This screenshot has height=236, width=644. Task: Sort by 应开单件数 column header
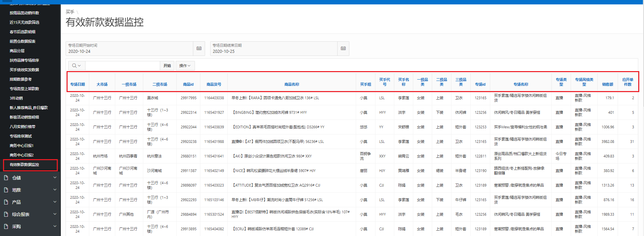point(628,82)
